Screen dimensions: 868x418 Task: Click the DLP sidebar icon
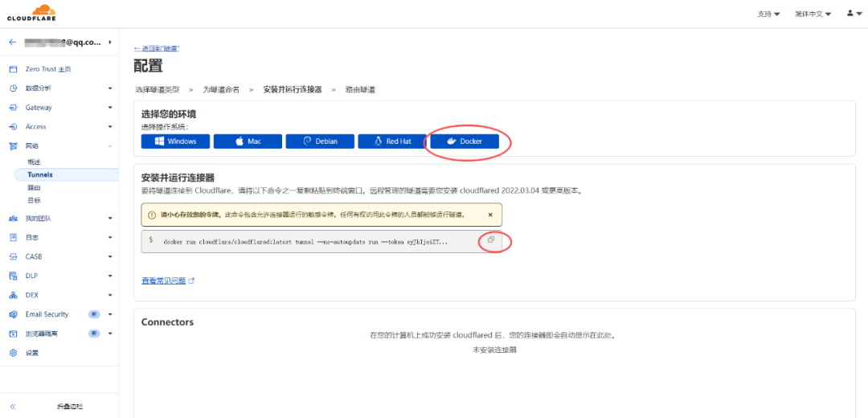click(x=14, y=276)
